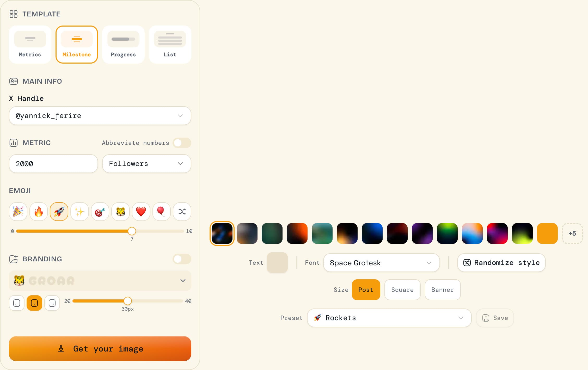The width and height of the screenshot is (588, 370).
Task: Select the right branding position option
Action: coord(52,303)
